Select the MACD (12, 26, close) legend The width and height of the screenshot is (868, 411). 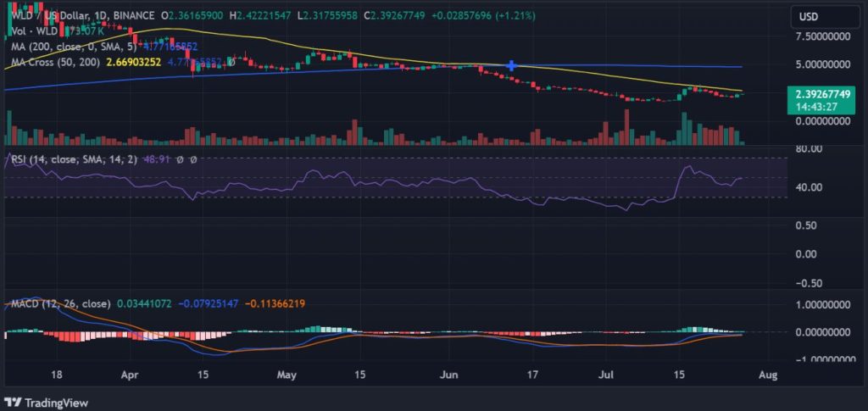pos(60,303)
